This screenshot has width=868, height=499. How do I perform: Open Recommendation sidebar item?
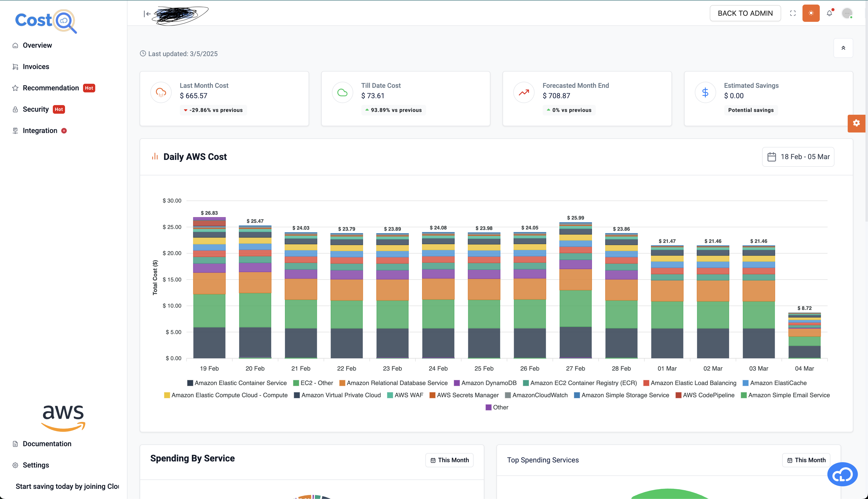51,88
